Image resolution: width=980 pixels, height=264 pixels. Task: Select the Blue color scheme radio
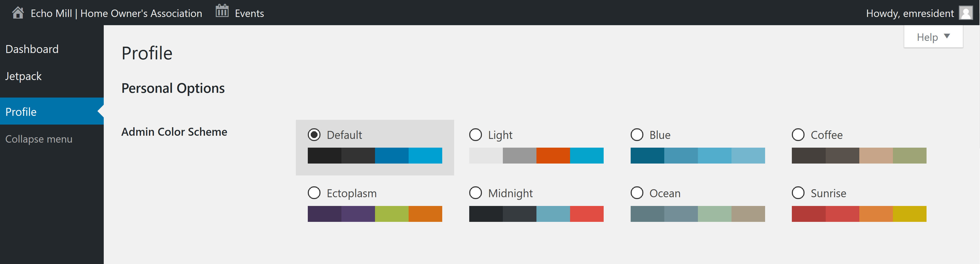pos(637,134)
